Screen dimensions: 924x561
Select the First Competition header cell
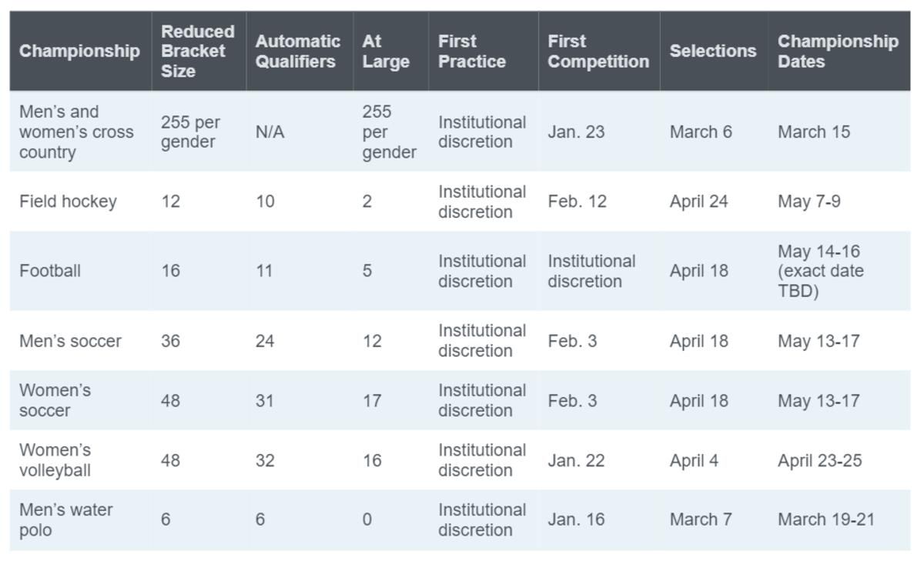tap(598, 51)
